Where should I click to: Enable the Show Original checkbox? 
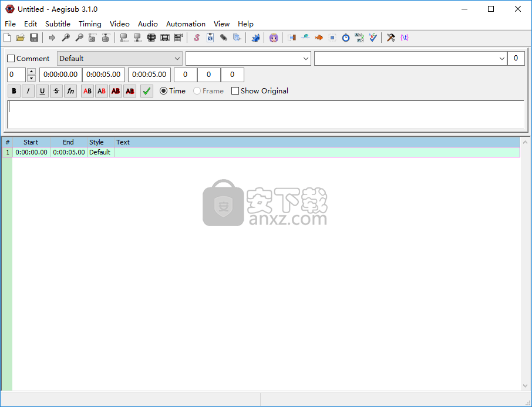pos(235,91)
